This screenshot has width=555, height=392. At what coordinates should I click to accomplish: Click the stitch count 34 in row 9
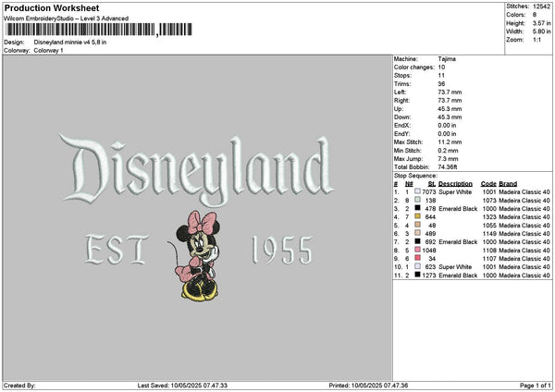(x=432, y=258)
